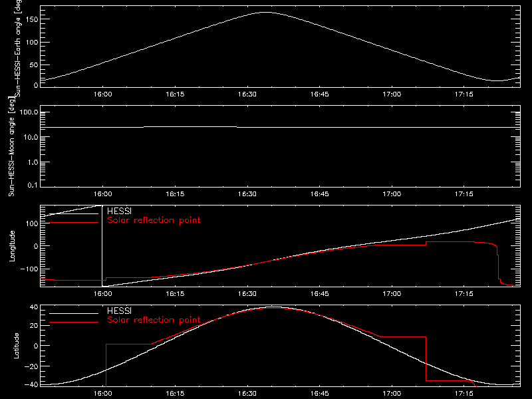
Task: Click 10.0 tick label on Moon angle axis
Action: [31, 138]
